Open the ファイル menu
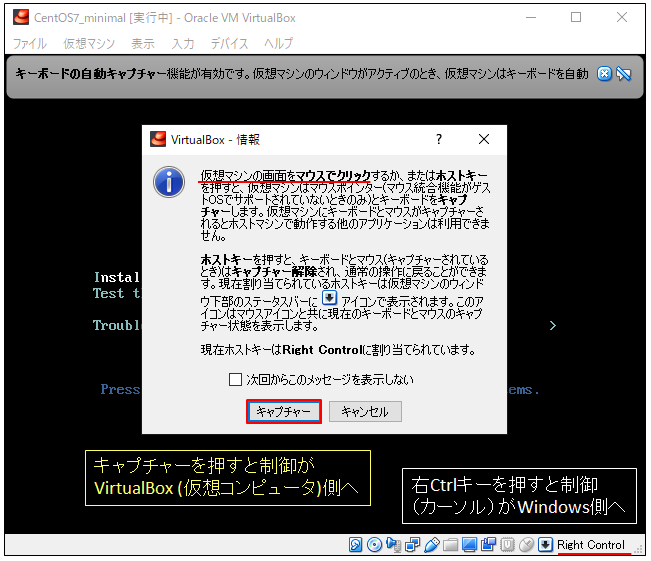651x561 pixels. 29,44
